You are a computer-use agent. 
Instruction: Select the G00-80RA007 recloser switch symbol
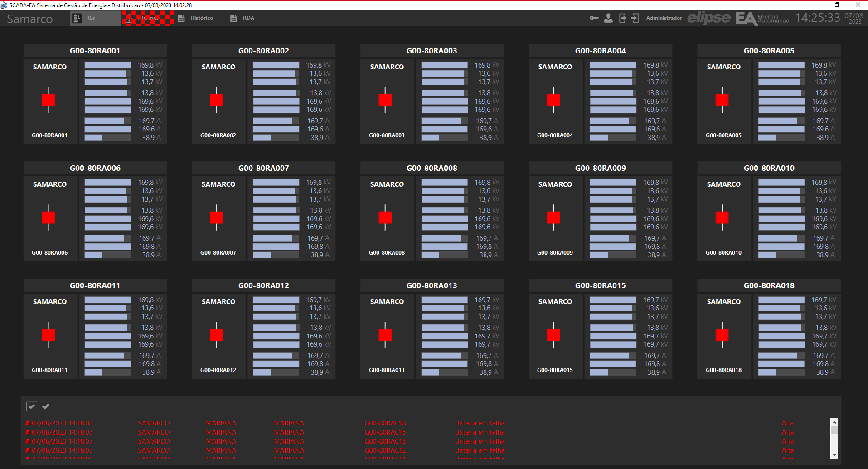217,218
